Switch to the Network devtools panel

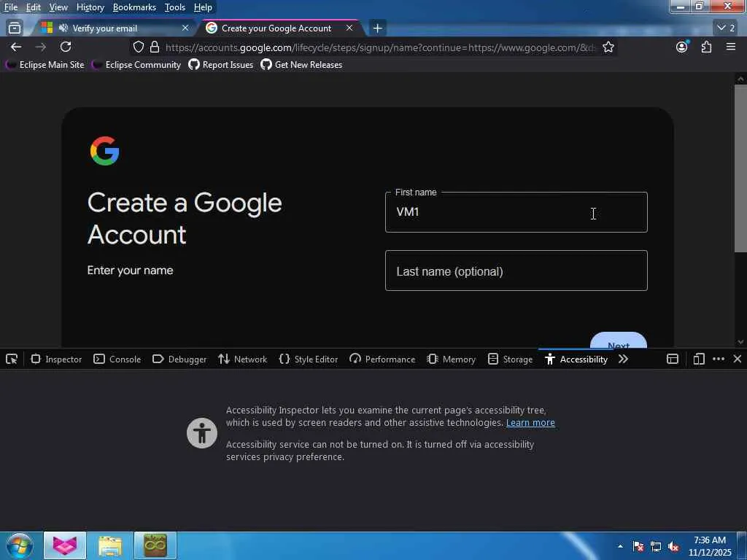click(243, 359)
